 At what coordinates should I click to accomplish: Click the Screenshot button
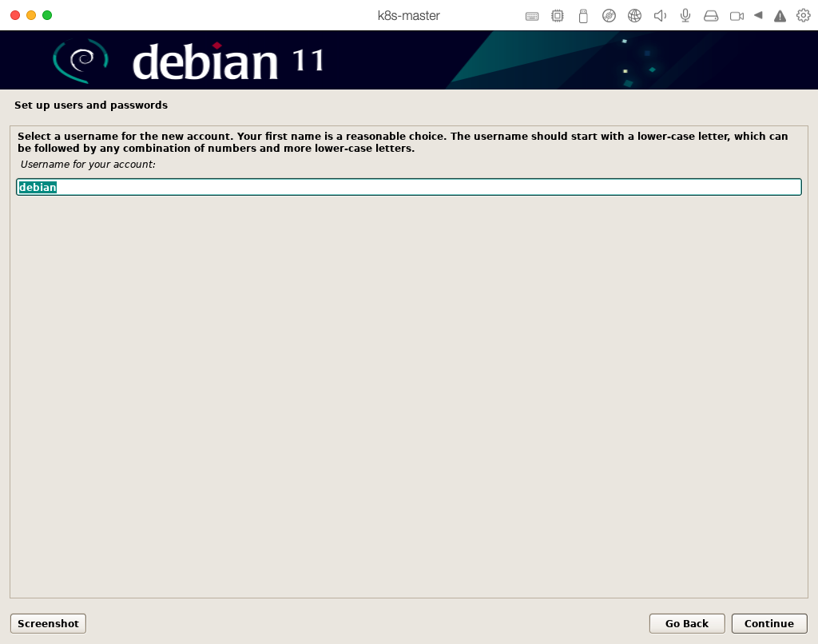pos(48,624)
